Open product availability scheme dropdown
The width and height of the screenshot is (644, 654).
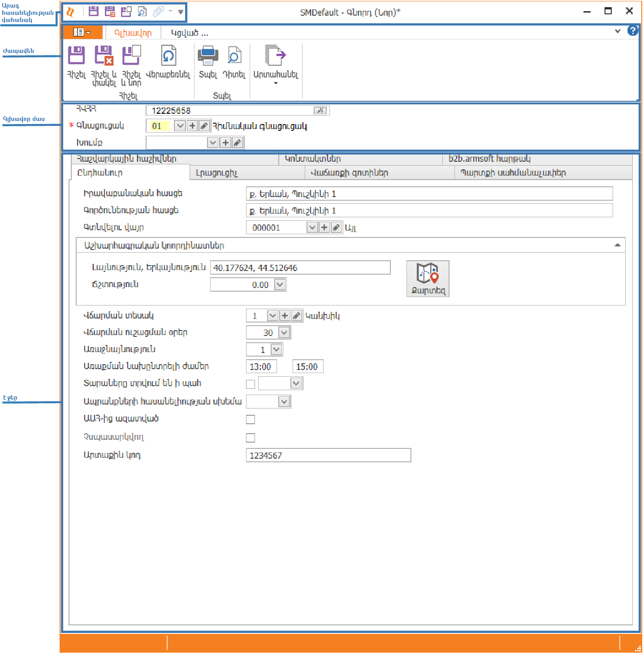[x=284, y=402]
